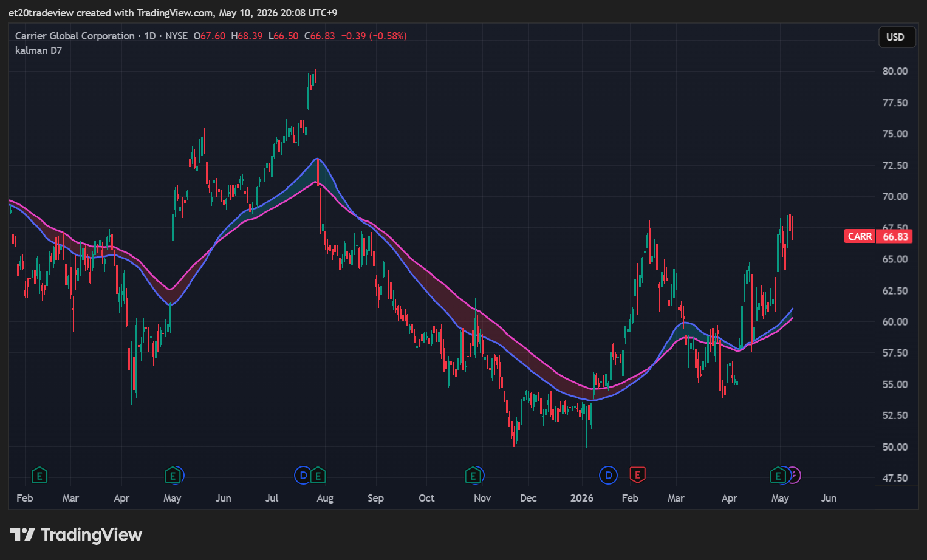Click the Aug label on time axis
The height and width of the screenshot is (560, 927).
(325, 498)
